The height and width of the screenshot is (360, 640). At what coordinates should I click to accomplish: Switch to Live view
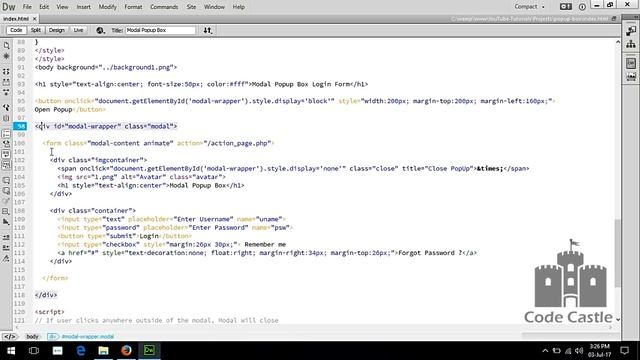click(78, 30)
